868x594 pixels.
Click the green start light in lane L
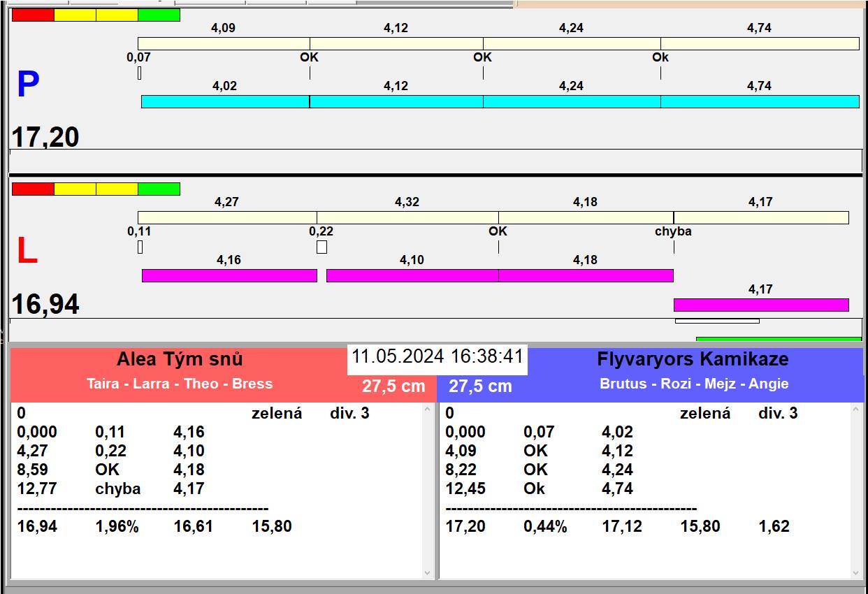coord(159,189)
